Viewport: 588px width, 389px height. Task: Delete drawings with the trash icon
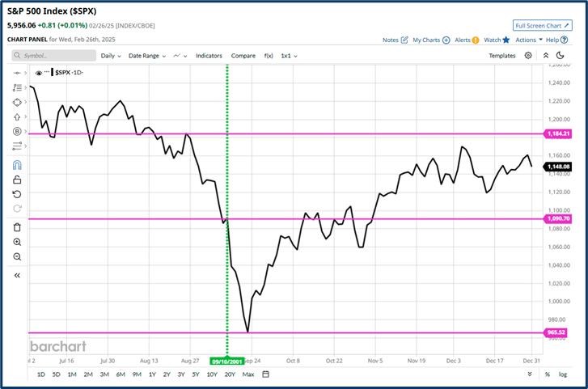17,227
